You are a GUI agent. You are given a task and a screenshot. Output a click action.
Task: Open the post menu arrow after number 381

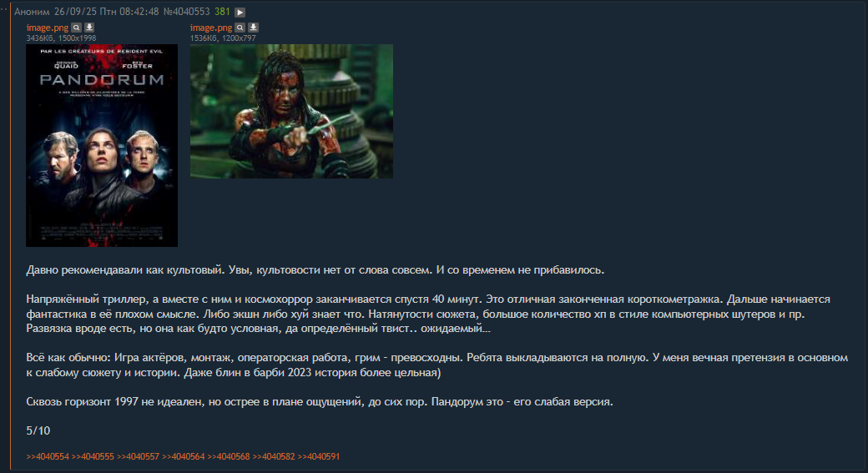click(240, 13)
